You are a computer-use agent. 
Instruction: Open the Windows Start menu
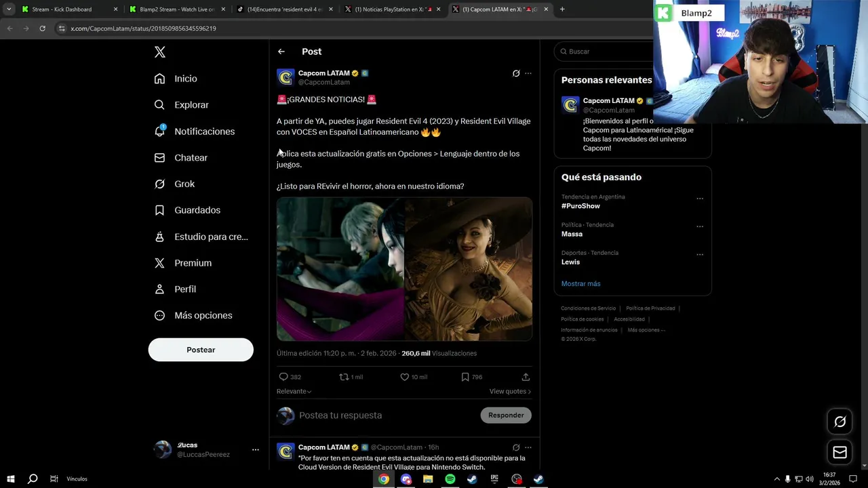pyautogui.click(x=11, y=479)
